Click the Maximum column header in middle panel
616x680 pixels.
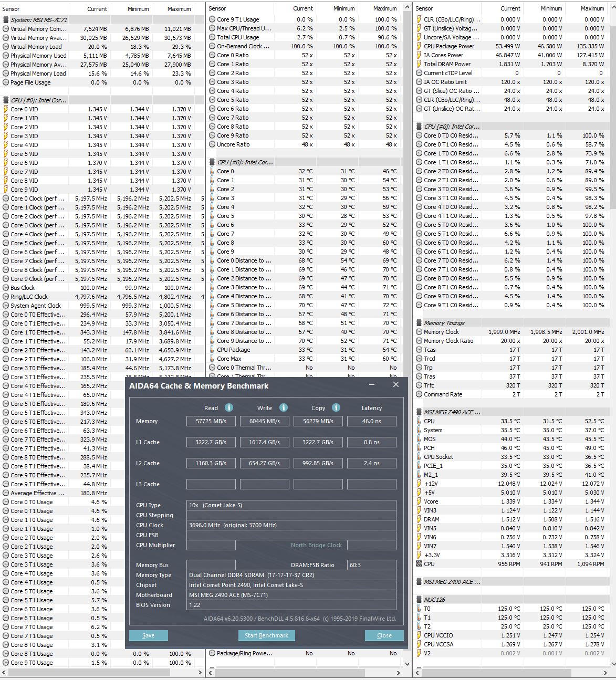tap(385, 8)
